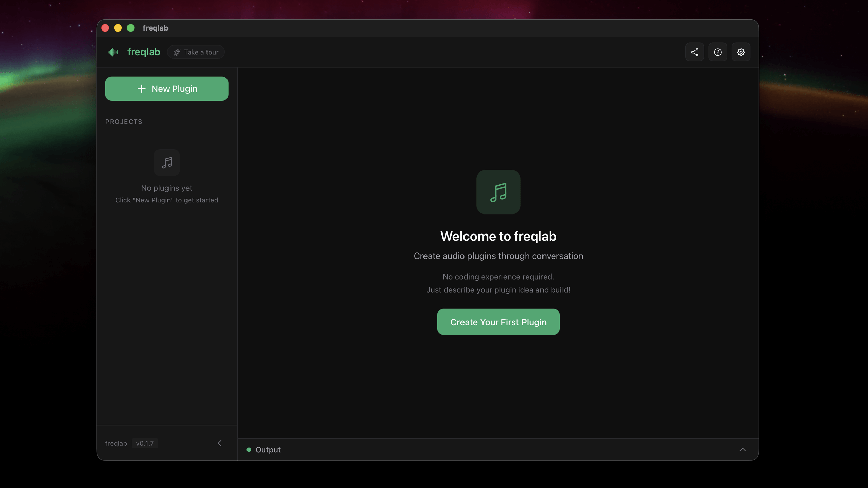This screenshot has width=868, height=488.
Task: Click the freqlab title in the header
Action: point(143,52)
